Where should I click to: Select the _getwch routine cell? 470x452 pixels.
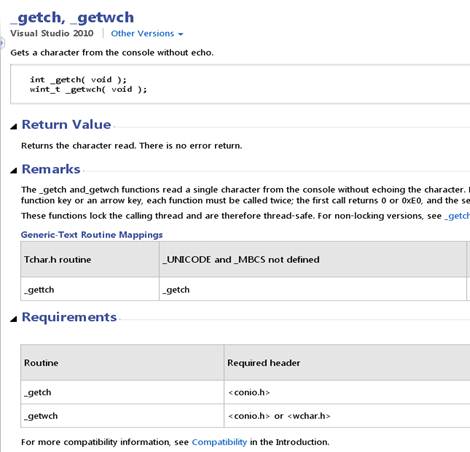click(x=122, y=416)
